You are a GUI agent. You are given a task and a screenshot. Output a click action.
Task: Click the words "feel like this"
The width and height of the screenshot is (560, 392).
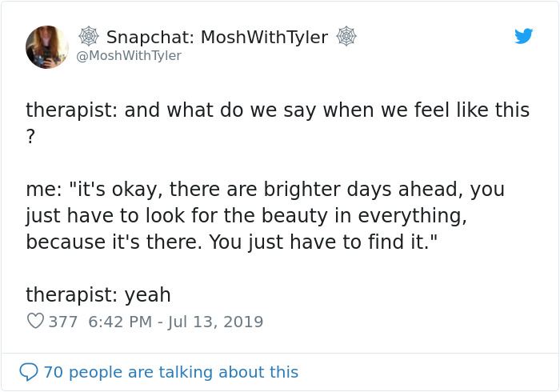(x=467, y=110)
